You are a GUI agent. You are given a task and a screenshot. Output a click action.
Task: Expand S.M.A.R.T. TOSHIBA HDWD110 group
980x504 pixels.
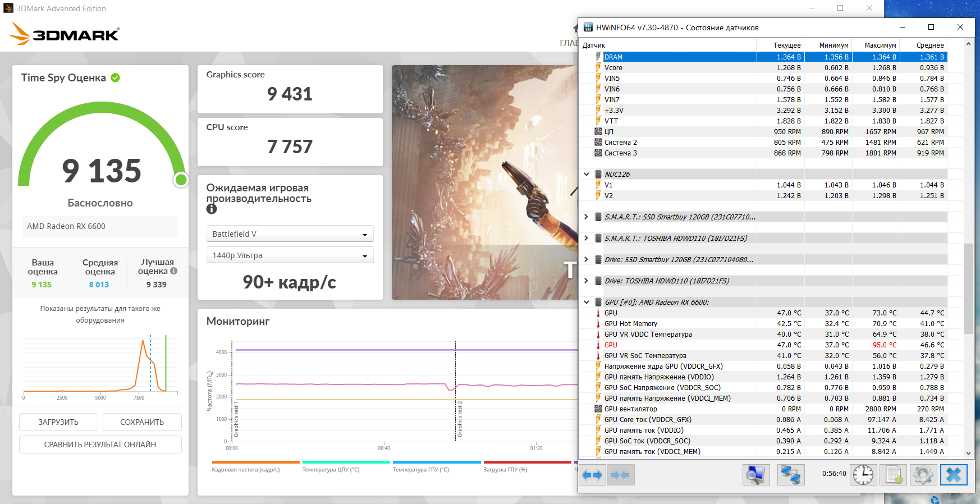pyautogui.click(x=587, y=238)
